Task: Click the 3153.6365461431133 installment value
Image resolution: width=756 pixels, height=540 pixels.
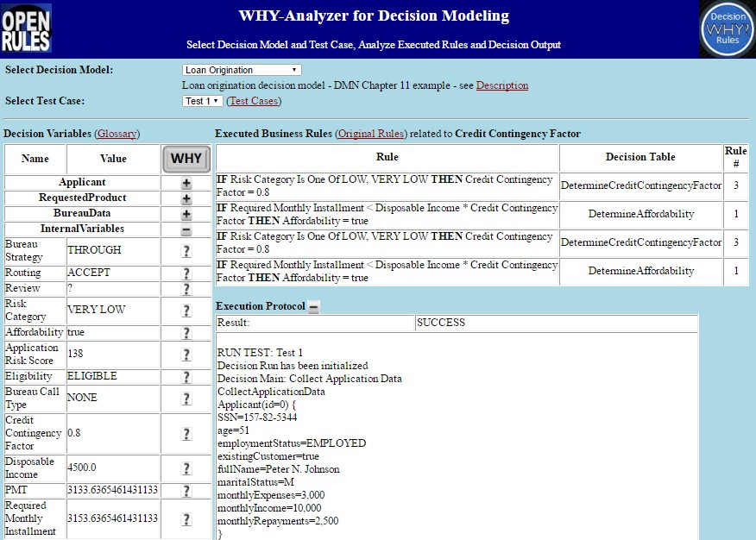Action: point(112,518)
